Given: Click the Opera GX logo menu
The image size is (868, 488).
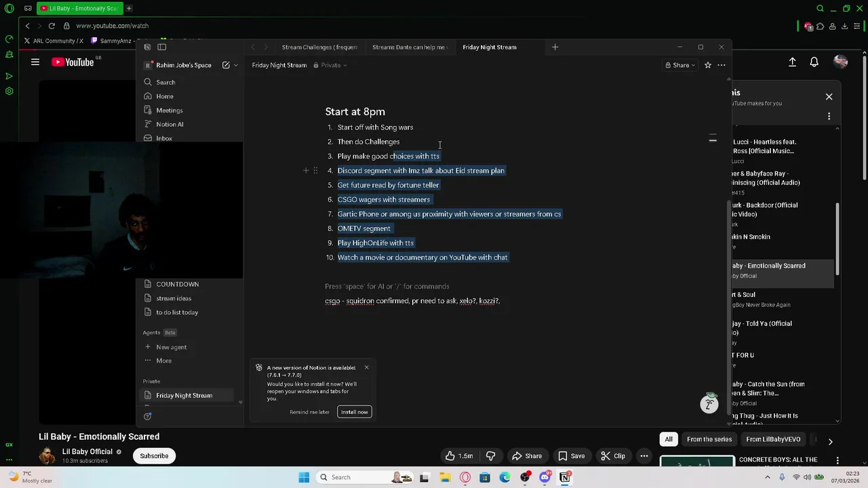Looking at the screenshot, I should pos(9,8).
